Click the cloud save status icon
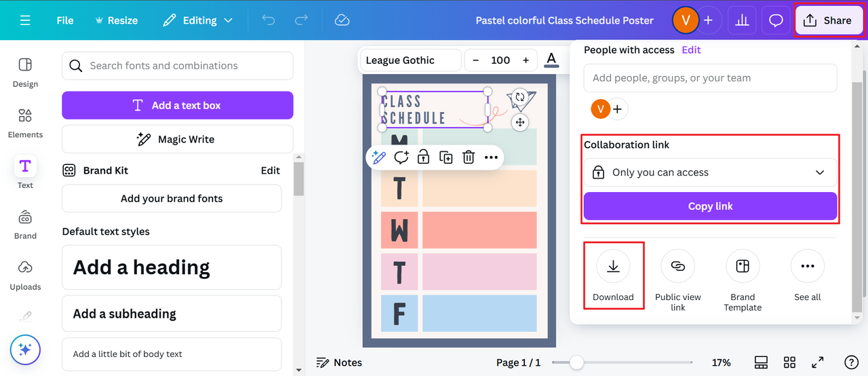The height and width of the screenshot is (376, 868). point(342,20)
